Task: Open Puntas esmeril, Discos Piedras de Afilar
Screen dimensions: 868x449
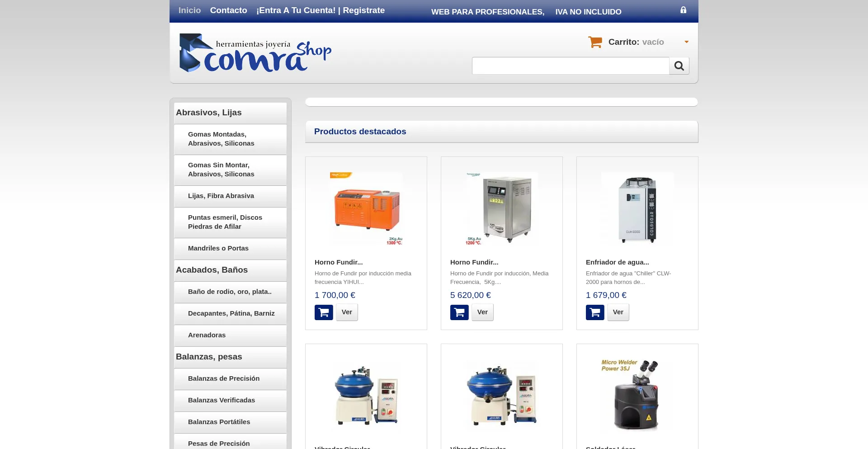Action: click(x=231, y=222)
